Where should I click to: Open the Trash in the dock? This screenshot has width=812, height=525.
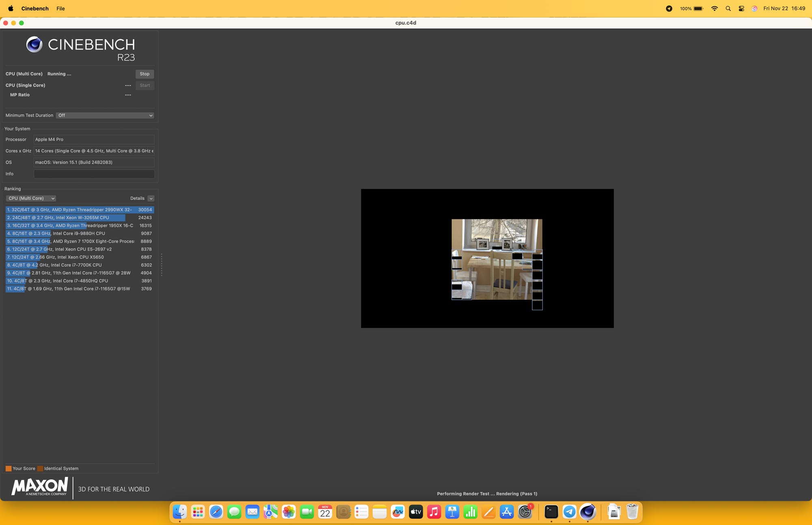(632, 512)
